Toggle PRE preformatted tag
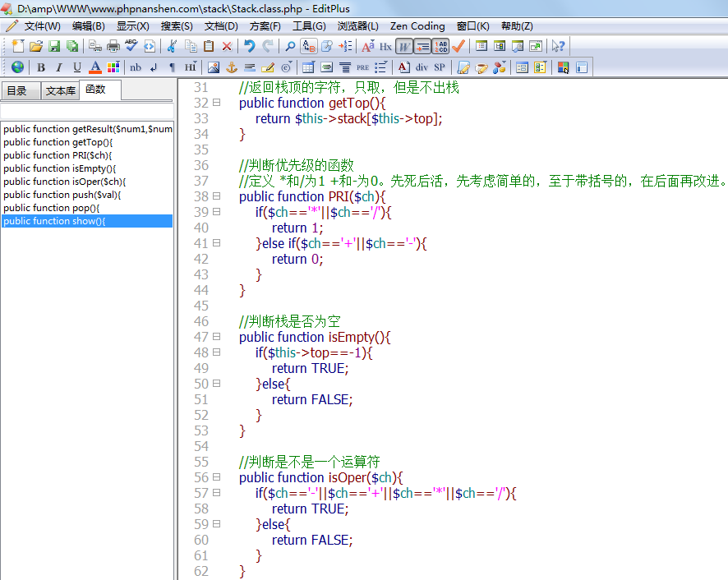This screenshot has height=580, width=728. point(363,68)
